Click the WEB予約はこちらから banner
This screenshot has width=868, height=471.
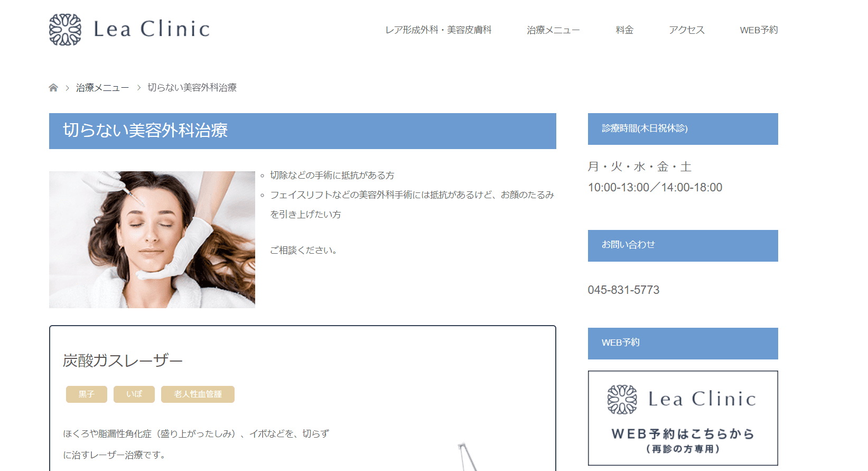(x=683, y=418)
